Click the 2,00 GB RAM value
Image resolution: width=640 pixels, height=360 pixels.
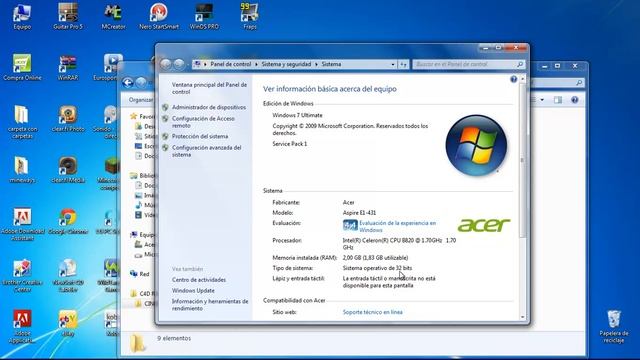375,258
